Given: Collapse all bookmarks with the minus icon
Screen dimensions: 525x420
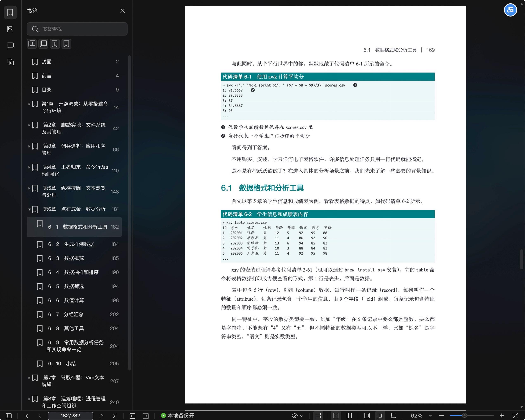Looking at the screenshot, I should pyautogui.click(x=43, y=44).
